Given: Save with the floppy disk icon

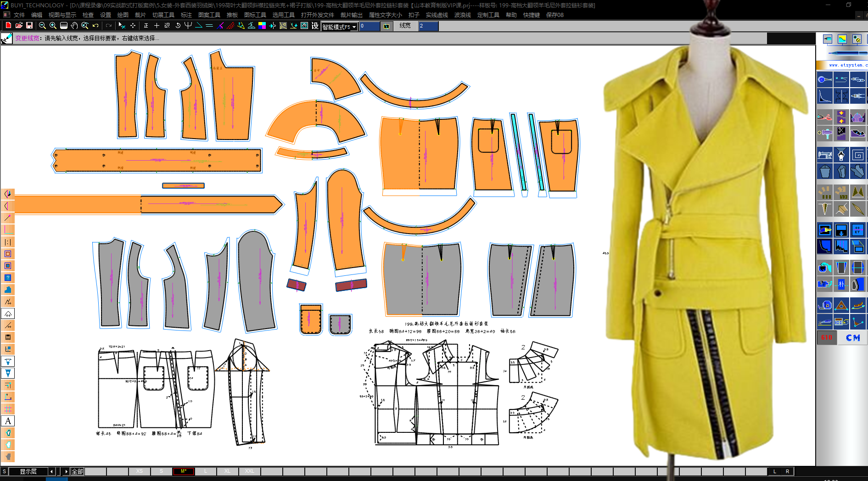Looking at the screenshot, I should [29, 26].
